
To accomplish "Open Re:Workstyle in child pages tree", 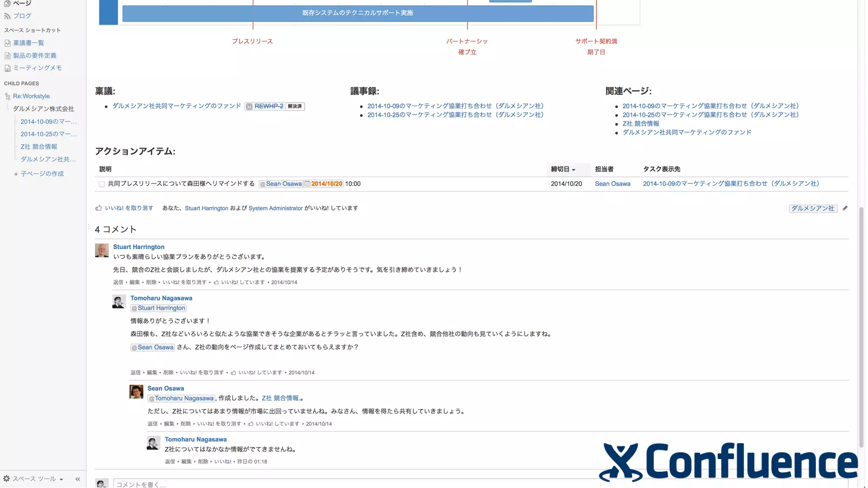I will [x=31, y=96].
